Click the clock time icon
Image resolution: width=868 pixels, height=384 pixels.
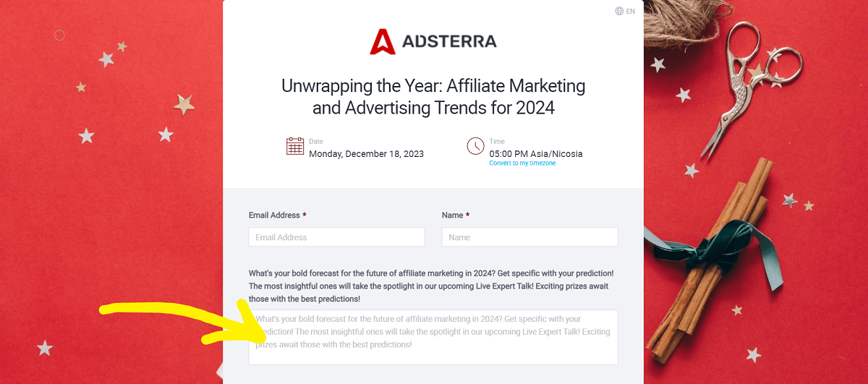475,146
